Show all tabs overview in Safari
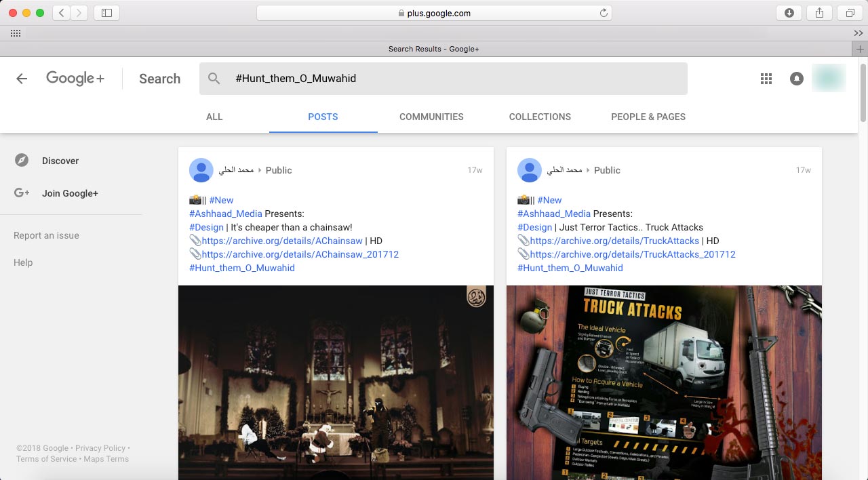868x480 pixels. (x=850, y=13)
